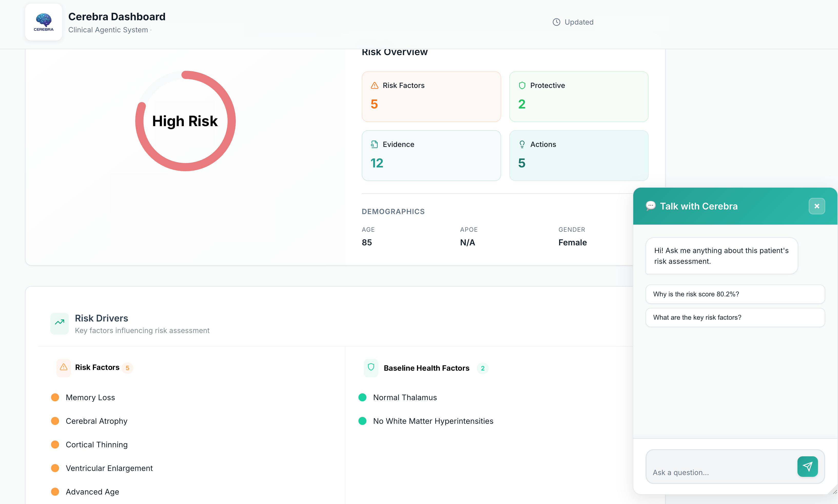Viewport: 838px width, 504px height.
Task: Click the clock icon next to Updated
Action: pyautogui.click(x=556, y=22)
